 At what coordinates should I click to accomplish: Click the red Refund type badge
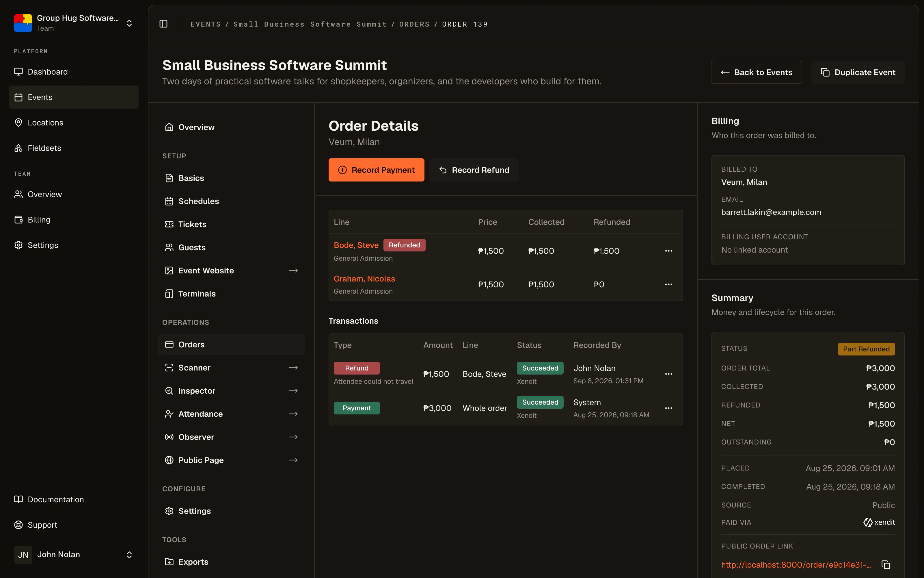click(357, 368)
